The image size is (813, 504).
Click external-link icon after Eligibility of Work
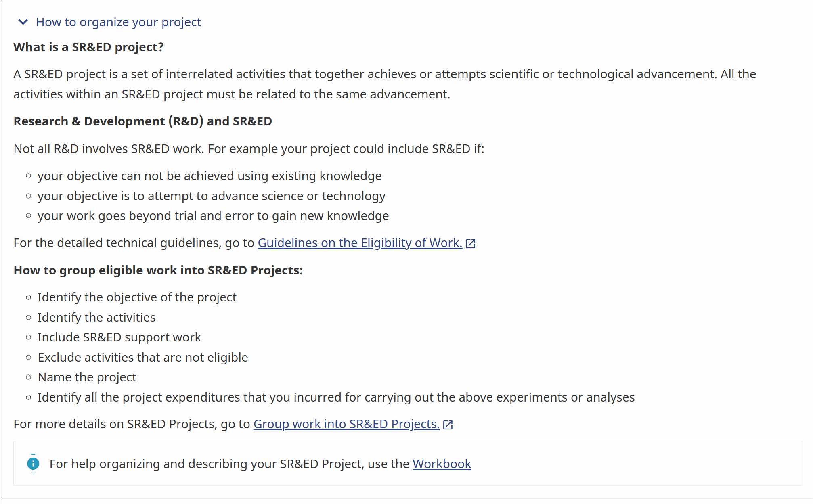point(471,243)
